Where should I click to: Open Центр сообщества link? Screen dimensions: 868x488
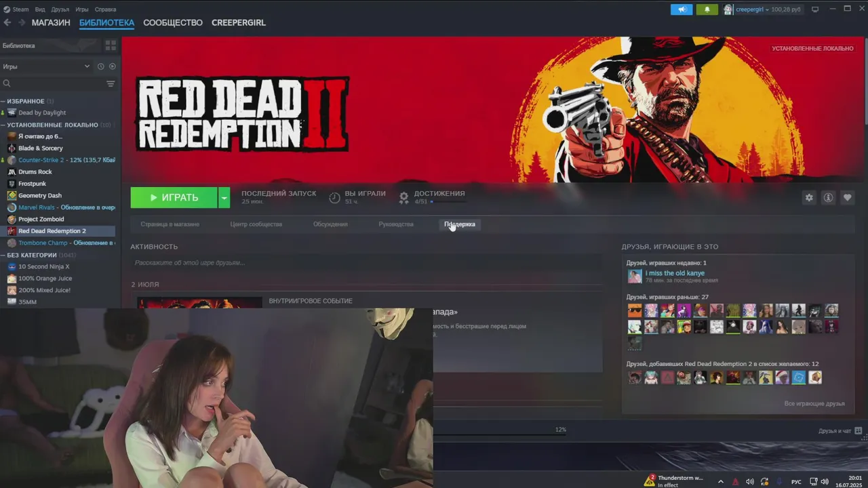coord(256,224)
